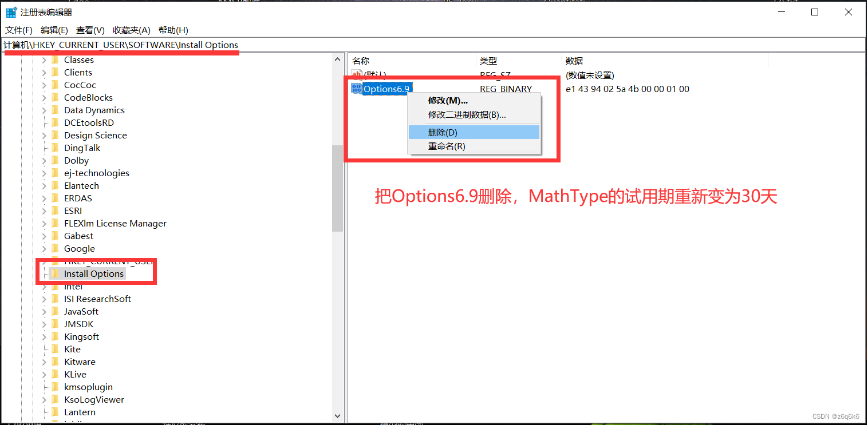The width and height of the screenshot is (868, 425).
Task: Click the Install Options folder icon
Action: (x=56, y=273)
